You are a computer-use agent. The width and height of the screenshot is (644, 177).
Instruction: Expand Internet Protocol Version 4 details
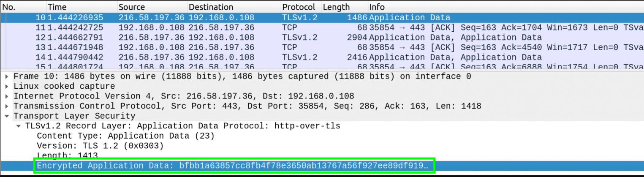[x=7, y=96]
